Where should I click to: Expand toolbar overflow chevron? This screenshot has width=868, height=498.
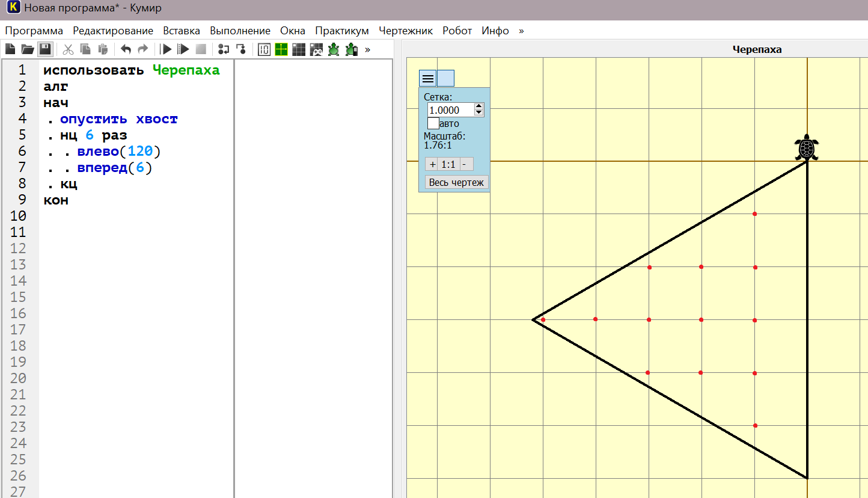click(367, 49)
